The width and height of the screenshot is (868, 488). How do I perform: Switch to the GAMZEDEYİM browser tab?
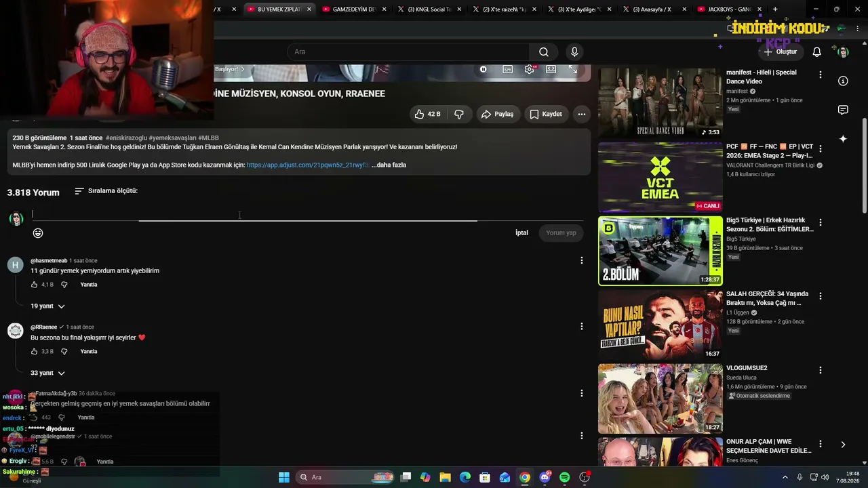[353, 9]
